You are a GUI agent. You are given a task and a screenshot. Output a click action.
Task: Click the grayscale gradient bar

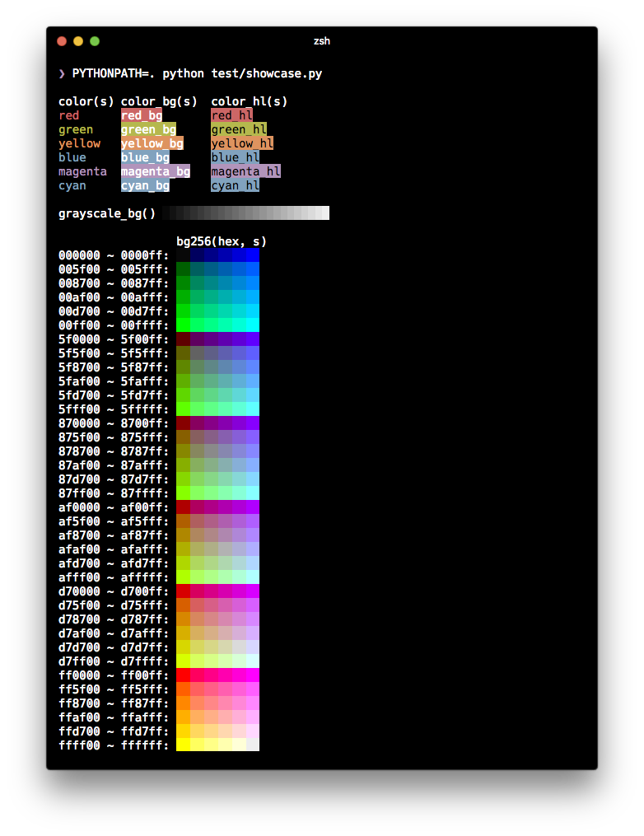[245, 213]
